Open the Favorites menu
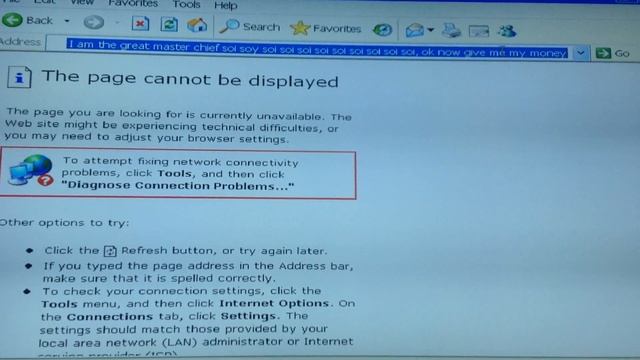 [133, 4]
